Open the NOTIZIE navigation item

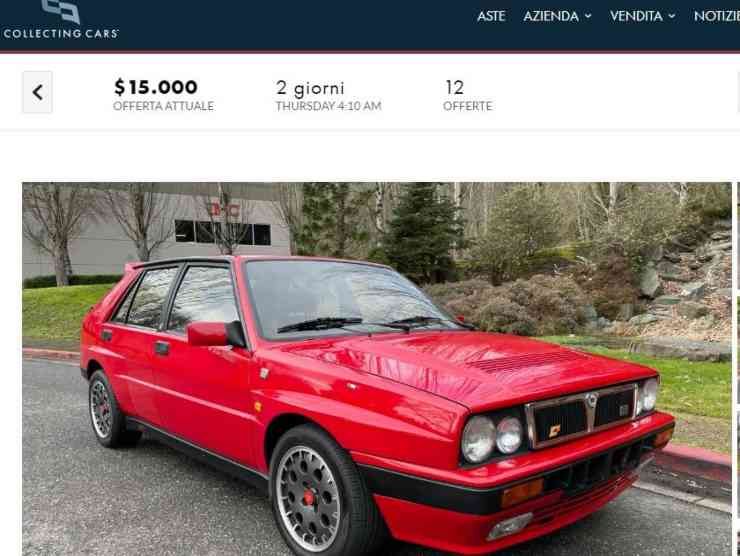[716, 16]
